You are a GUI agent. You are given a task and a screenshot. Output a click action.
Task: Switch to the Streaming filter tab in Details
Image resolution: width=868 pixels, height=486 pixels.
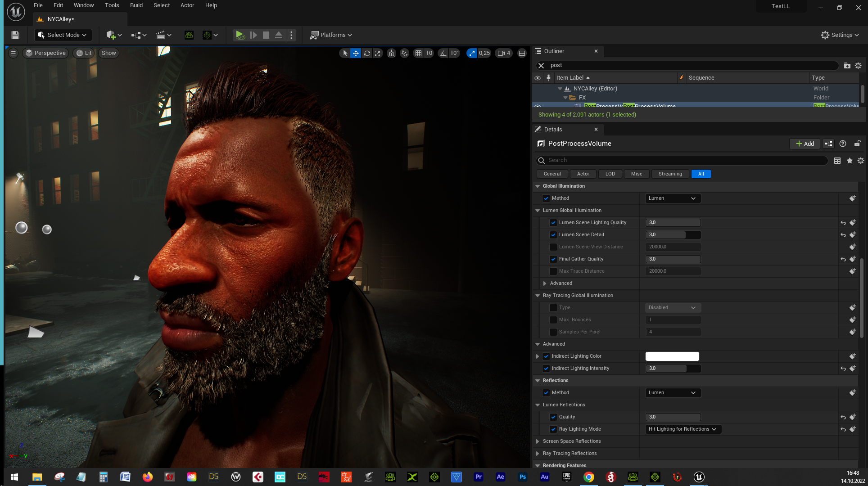[670, 174]
